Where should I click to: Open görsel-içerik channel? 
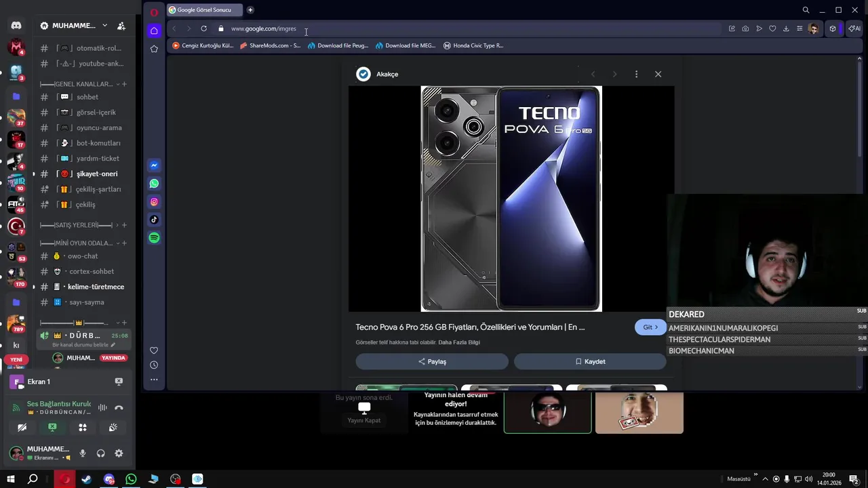point(83,113)
